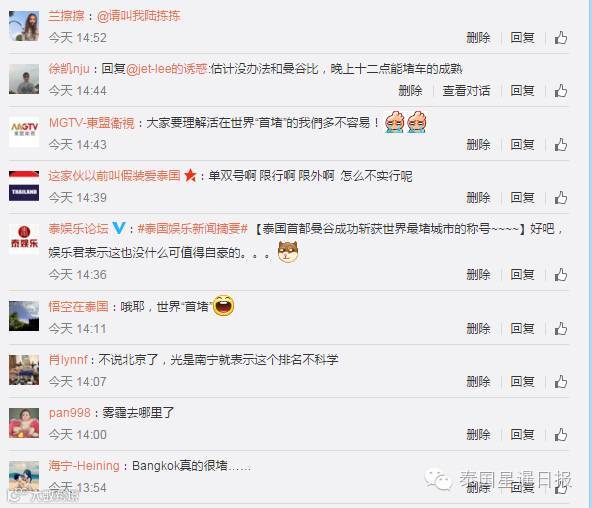Like 肖lynnf's comment about 南宁
592x508 pixels.
pos(561,382)
